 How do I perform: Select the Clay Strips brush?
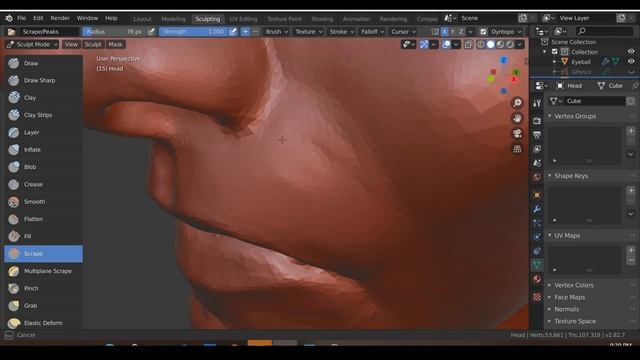point(43,115)
